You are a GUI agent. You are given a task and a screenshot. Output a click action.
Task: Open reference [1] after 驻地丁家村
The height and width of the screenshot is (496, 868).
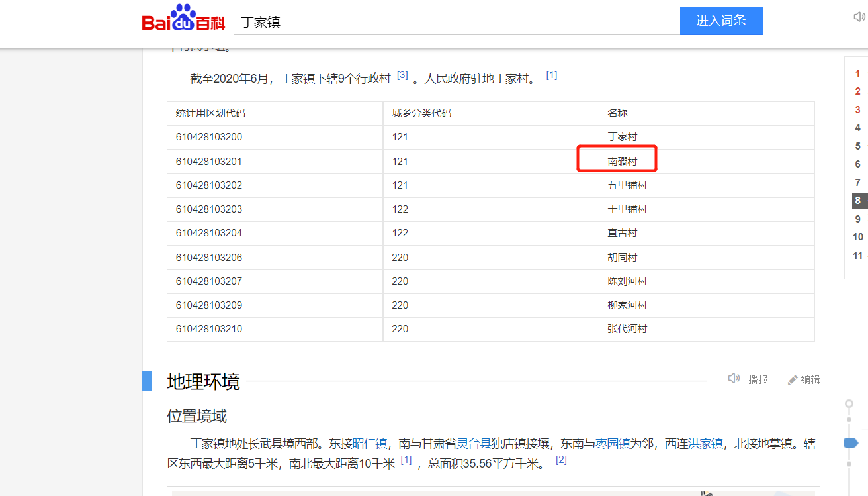(x=551, y=75)
